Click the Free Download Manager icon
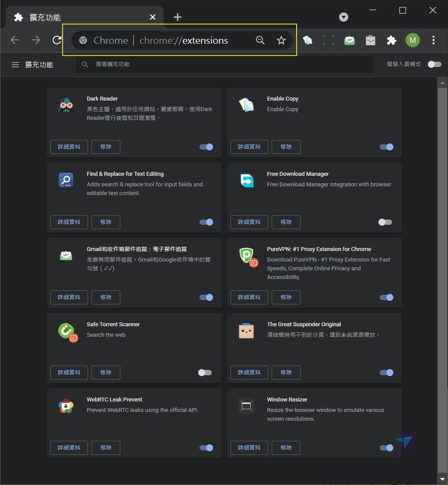The width and height of the screenshot is (448, 485). (247, 180)
